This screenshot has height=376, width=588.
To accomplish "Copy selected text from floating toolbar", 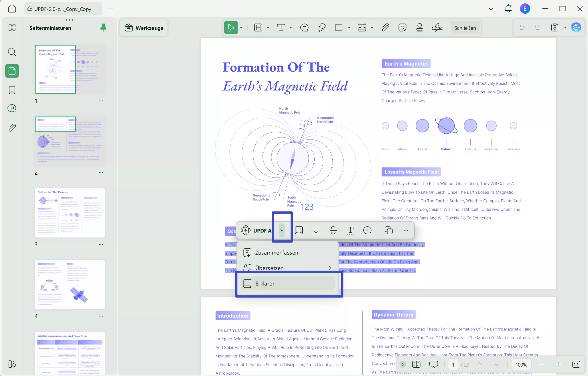I will [388, 230].
